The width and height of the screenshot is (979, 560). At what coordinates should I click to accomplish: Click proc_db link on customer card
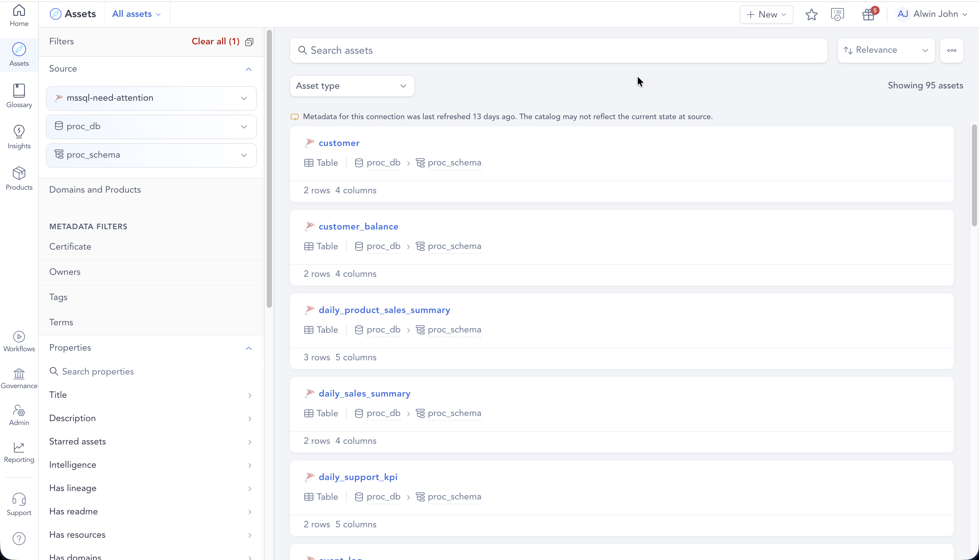[x=383, y=163]
